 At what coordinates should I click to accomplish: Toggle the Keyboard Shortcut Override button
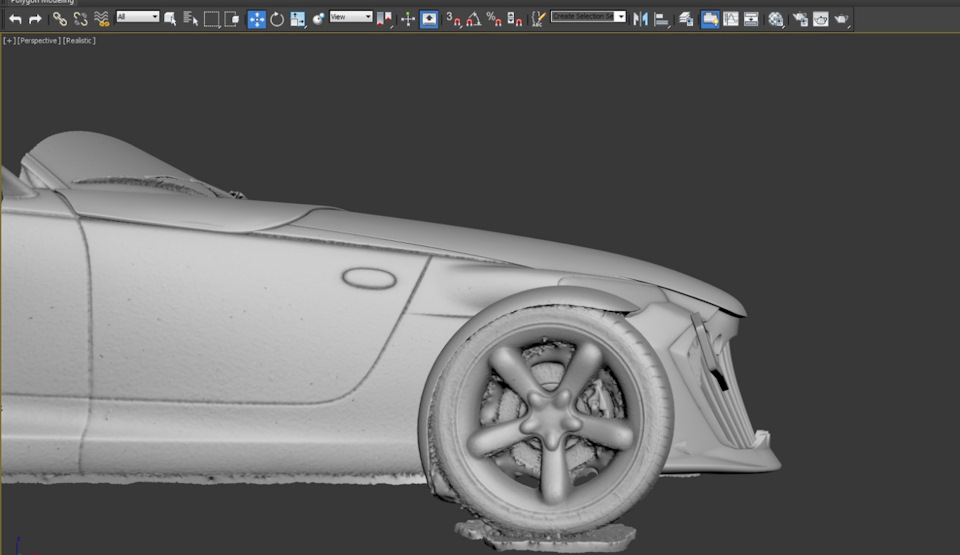[429, 19]
